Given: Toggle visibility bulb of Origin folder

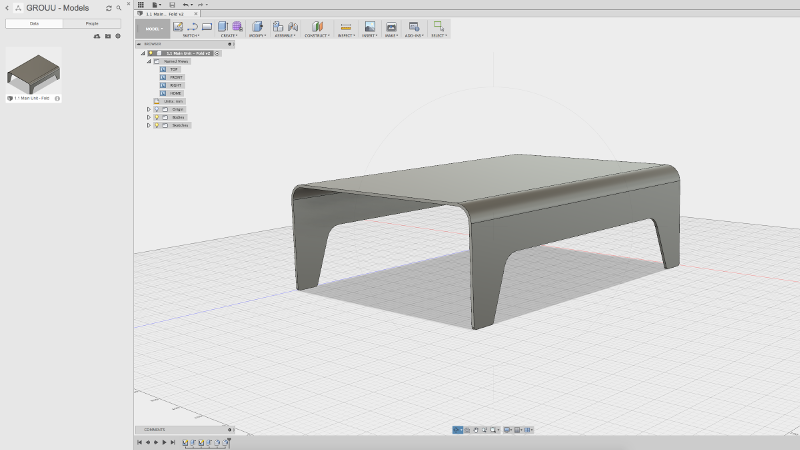Looking at the screenshot, I should pyautogui.click(x=157, y=109).
